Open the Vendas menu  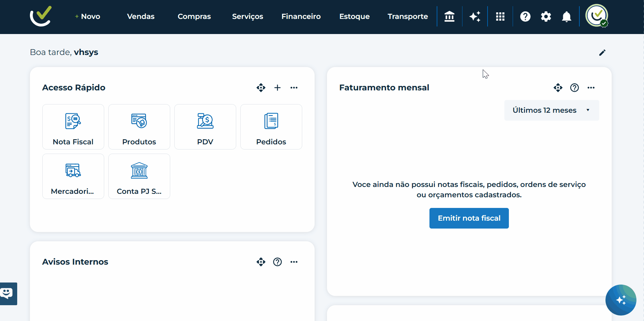pyautogui.click(x=141, y=16)
